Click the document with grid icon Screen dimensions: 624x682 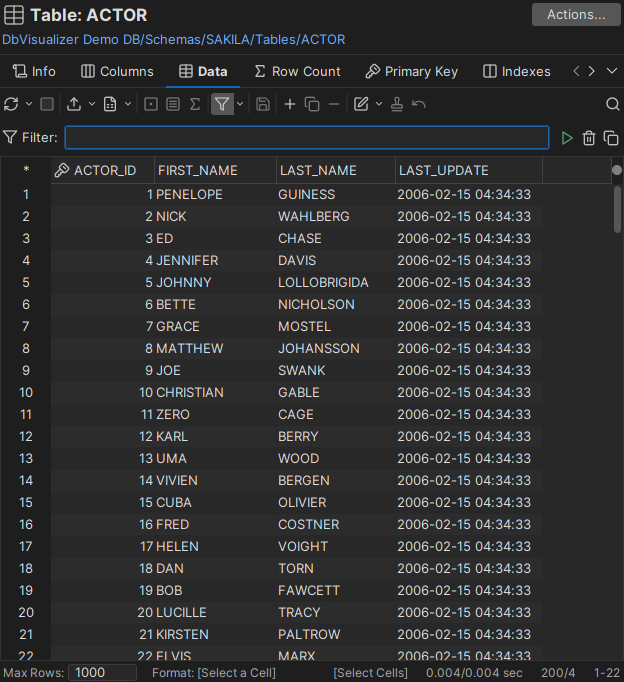click(x=110, y=104)
